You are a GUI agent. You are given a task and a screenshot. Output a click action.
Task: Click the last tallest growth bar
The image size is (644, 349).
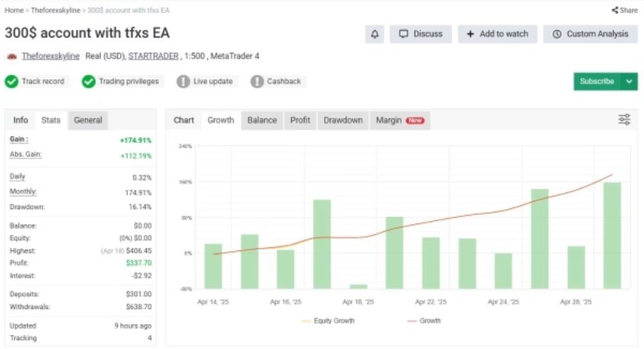(x=612, y=236)
